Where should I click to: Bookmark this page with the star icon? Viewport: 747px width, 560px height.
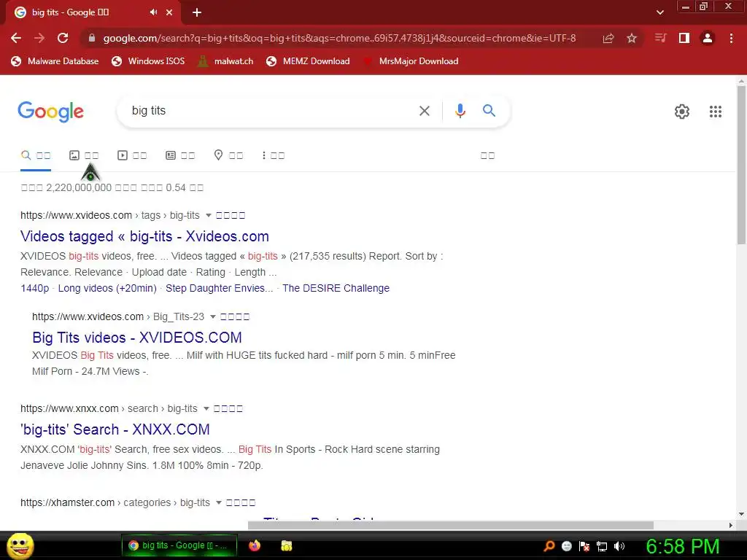pyautogui.click(x=632, y=38)
